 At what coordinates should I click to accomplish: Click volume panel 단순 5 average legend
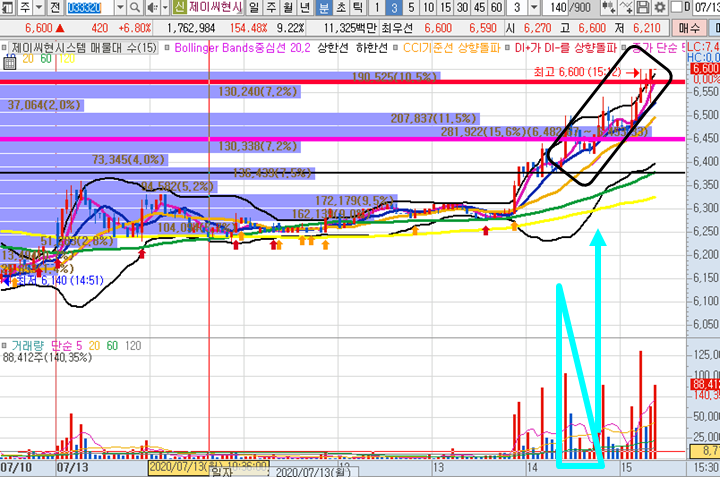(66, 346)
